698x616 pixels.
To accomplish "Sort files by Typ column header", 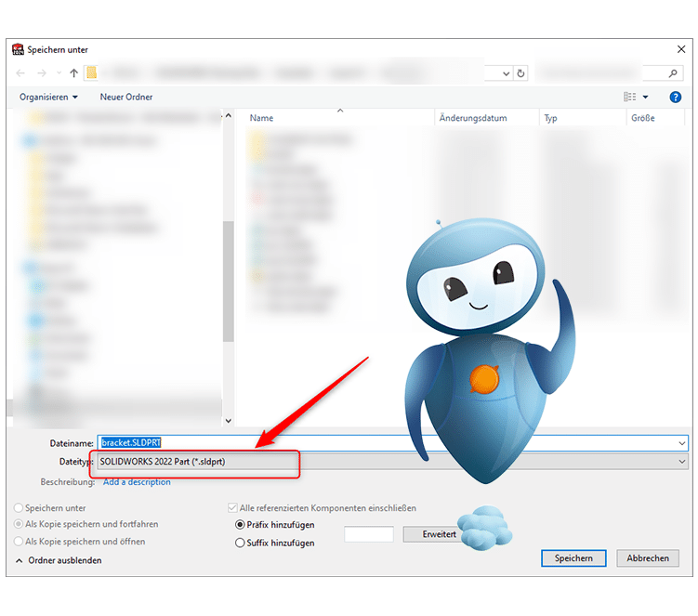I will click(551, 118).
